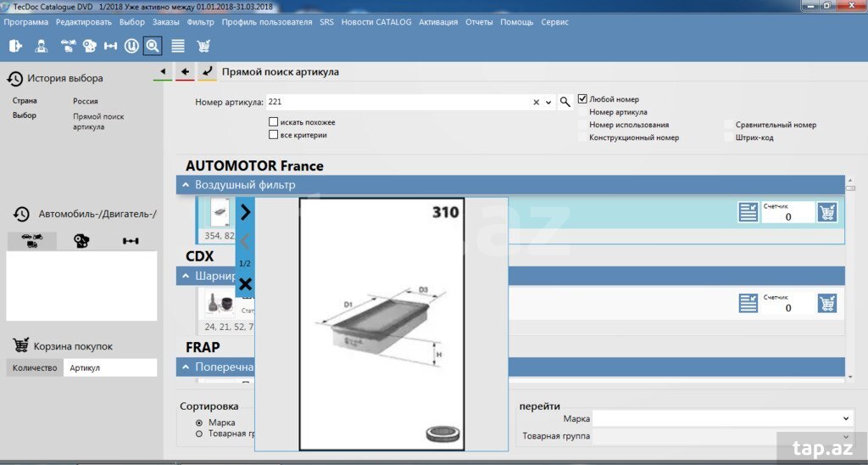The image size is (868, 465).
Task: Open the 'Отчеты' menu
Action: pos(479,22)
